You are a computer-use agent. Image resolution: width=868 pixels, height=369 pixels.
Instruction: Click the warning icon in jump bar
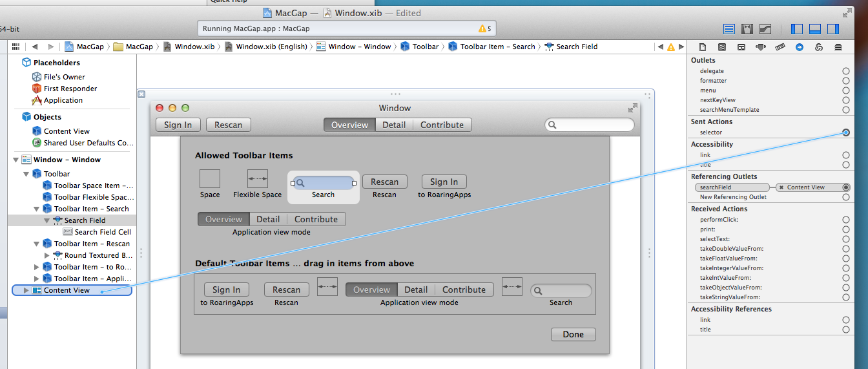[x=670, y=47]
